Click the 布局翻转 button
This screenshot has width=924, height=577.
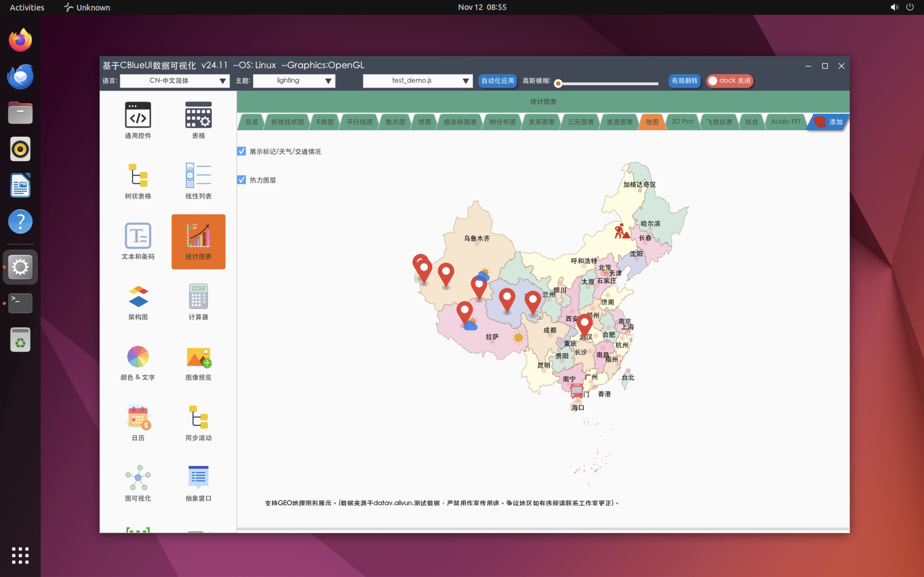[684, 81]
